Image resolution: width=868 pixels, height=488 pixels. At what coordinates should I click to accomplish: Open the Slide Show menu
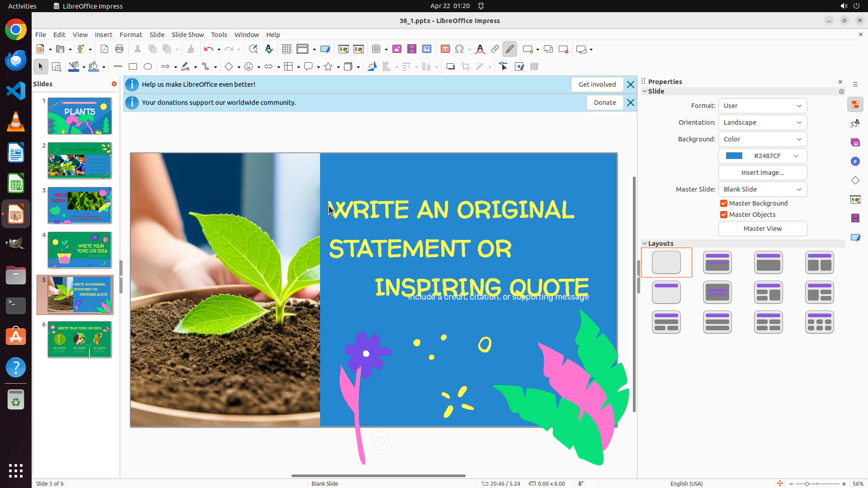coord(188,35)
